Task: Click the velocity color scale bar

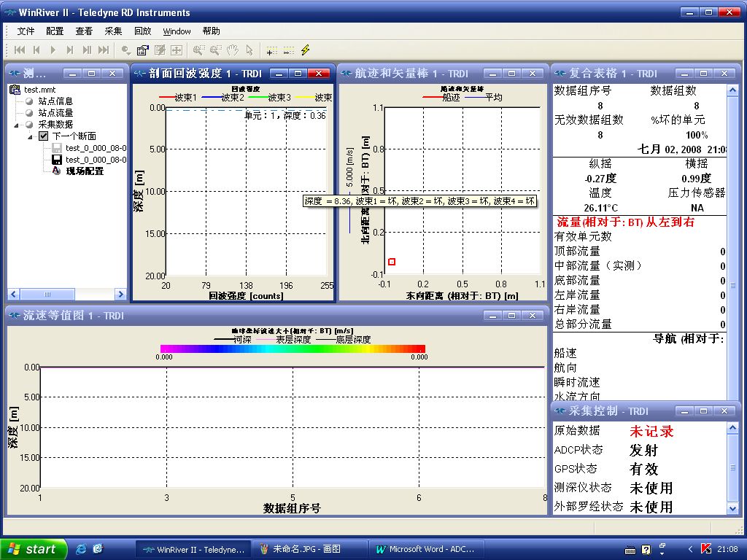Action: click(x=293, y=349)
